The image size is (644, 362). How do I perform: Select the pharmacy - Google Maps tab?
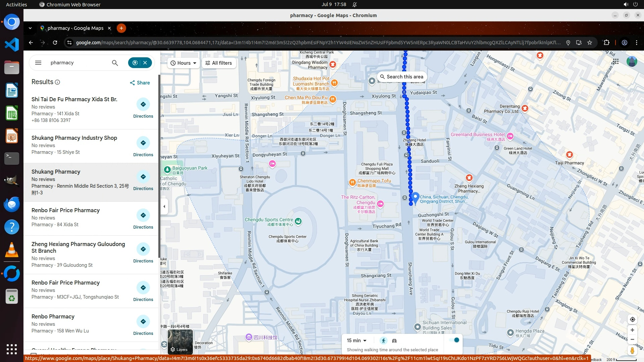(75, 28)
